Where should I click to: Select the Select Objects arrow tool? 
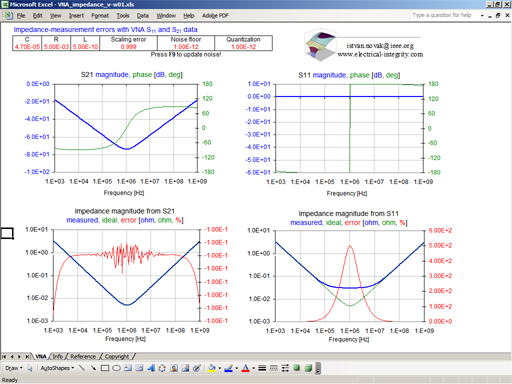(x=30, y=368)
